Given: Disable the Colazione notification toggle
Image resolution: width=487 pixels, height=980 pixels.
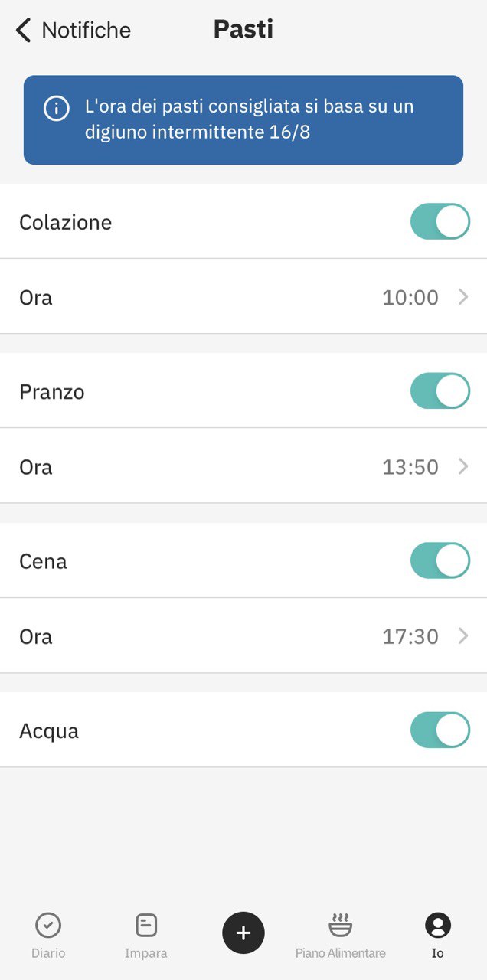Looking at the screenshot, I should click(440, 221).
